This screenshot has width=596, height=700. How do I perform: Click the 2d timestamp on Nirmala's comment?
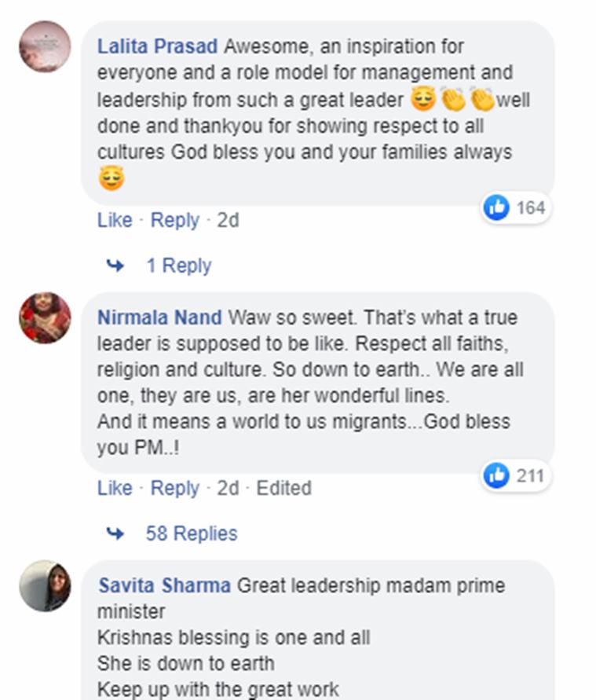click(x=228, y=488)
